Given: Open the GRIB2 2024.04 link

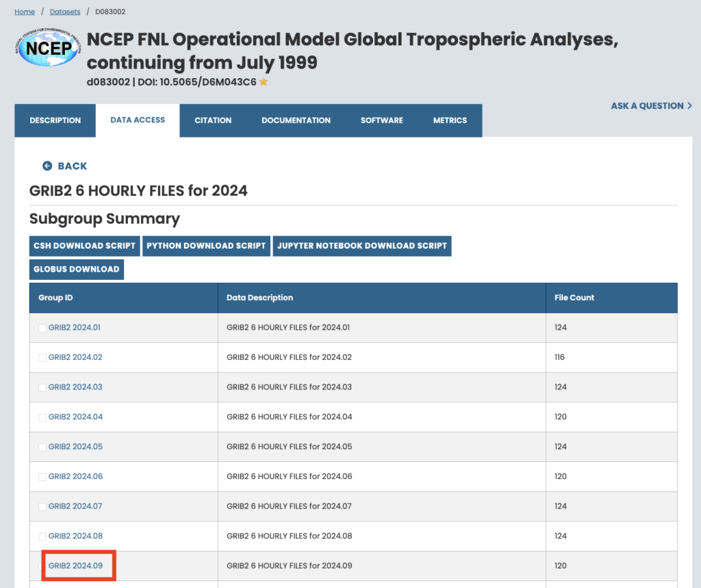Looking at the screenshot, I should click(x=75, y=417).
